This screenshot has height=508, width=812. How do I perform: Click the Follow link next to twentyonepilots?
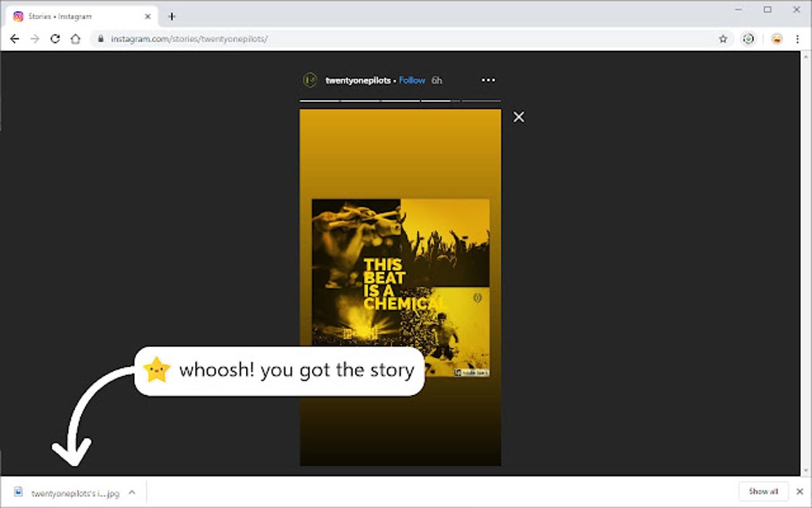tap(412, 80)
